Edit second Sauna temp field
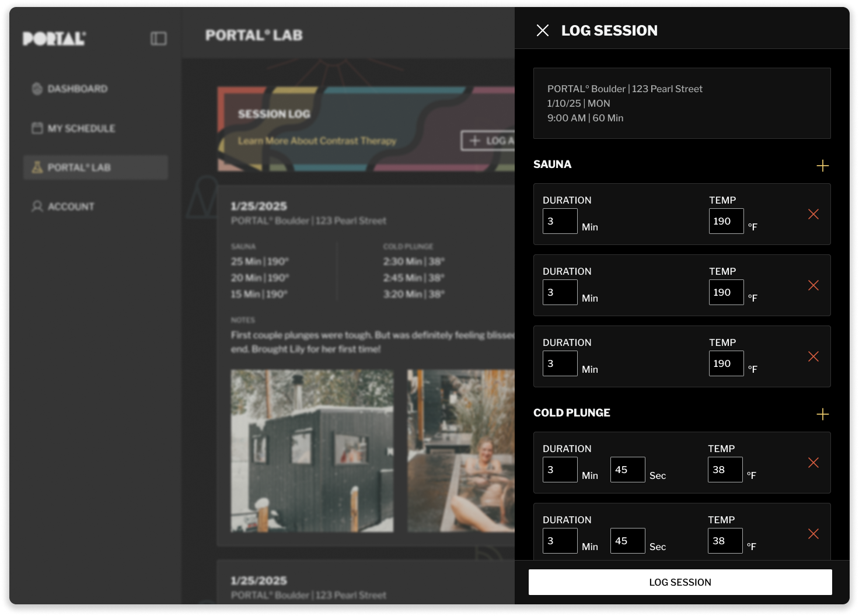 [727, 292]
